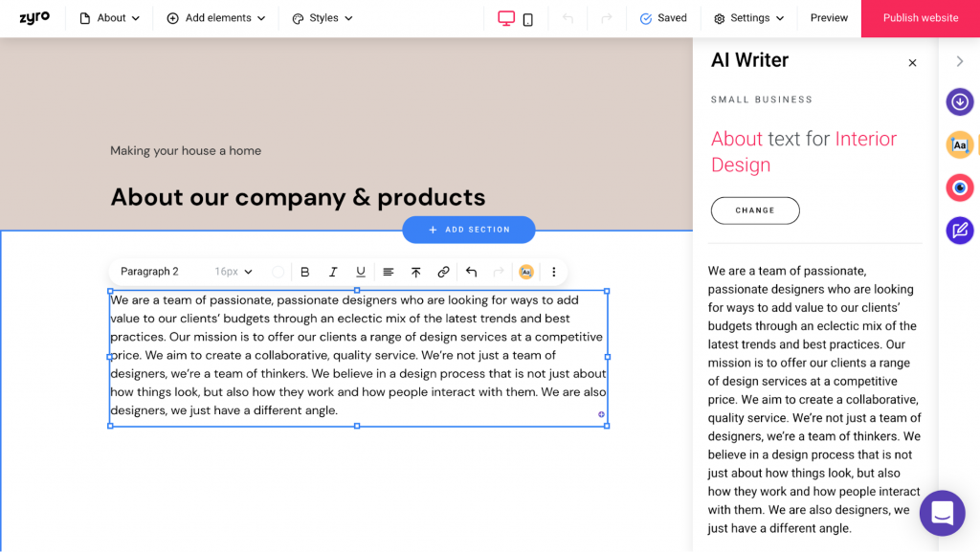Open the Settings dropdown

(x=748, y=18)
